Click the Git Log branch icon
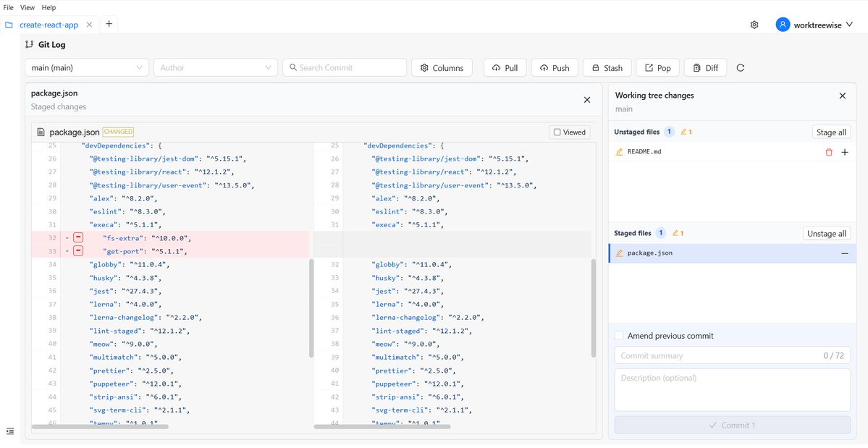The height and width of the screenshot is (448, 868). click(x=30, y=45)
